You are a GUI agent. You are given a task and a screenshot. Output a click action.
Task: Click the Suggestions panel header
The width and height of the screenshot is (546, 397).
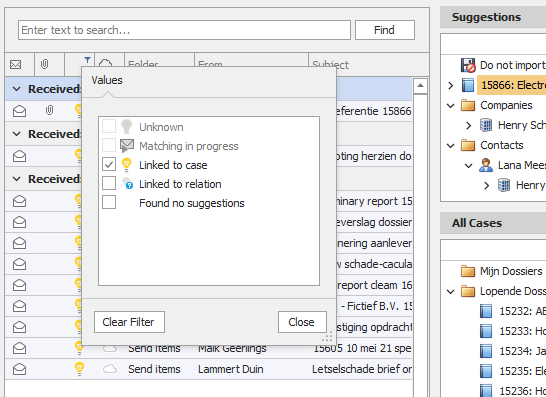pyautogui.click(x=493, y=17)
